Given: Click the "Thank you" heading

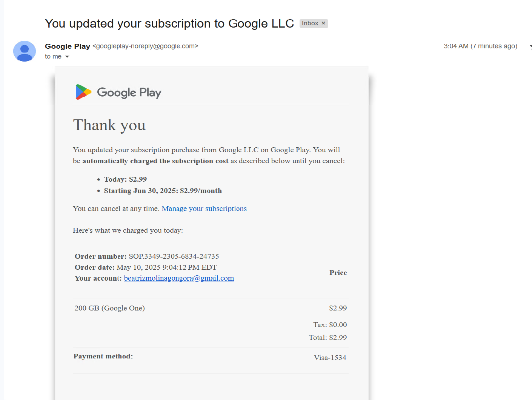Looking at the screenshot, I should click(109, 125).
